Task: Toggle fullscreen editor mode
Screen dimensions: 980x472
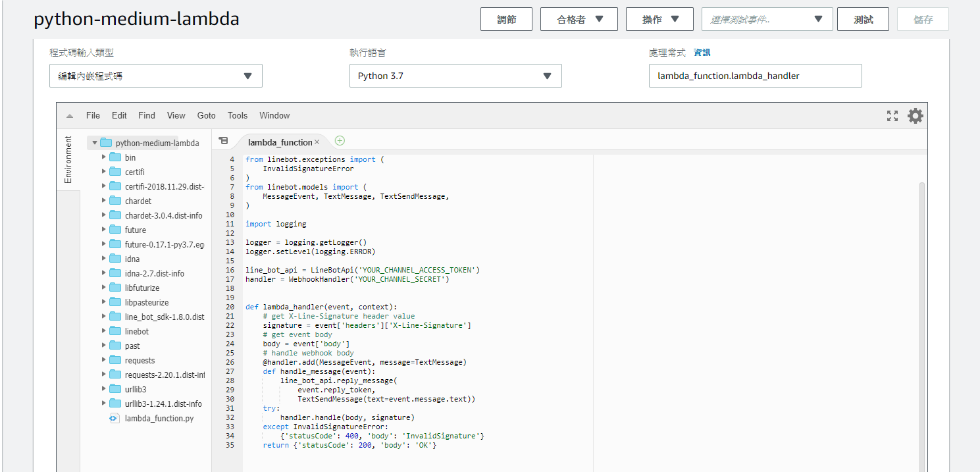Action: tap(892, 116)
